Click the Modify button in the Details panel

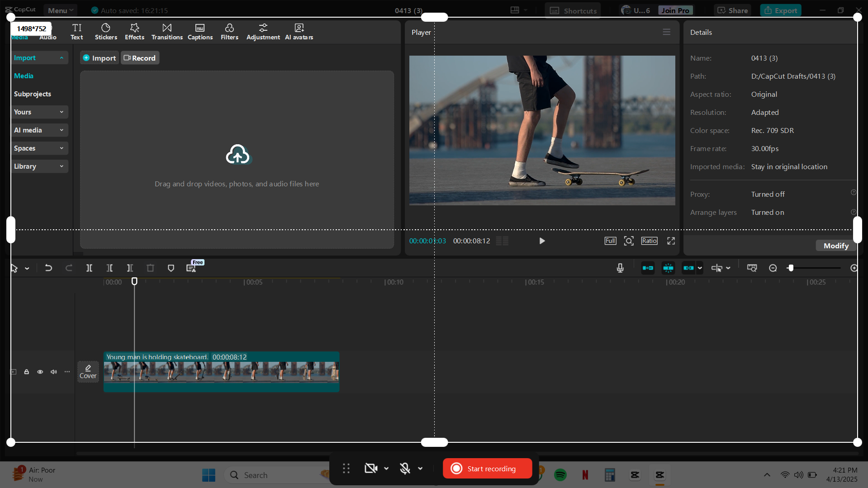point(835,245)
